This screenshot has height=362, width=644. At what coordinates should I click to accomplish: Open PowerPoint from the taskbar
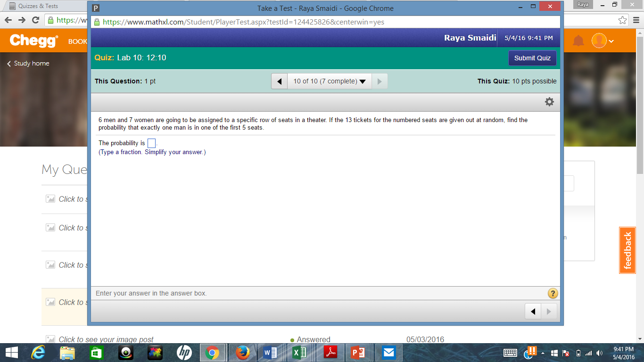point(358,353)
